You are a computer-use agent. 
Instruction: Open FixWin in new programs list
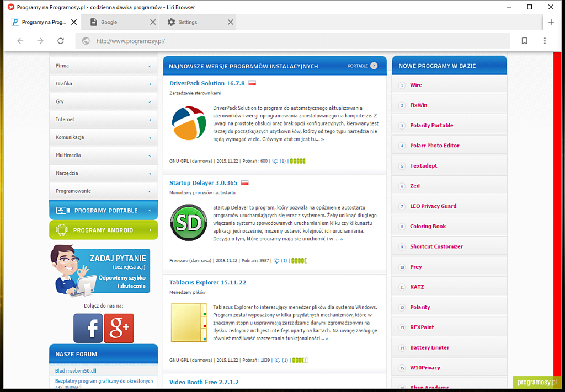point(418,105)
